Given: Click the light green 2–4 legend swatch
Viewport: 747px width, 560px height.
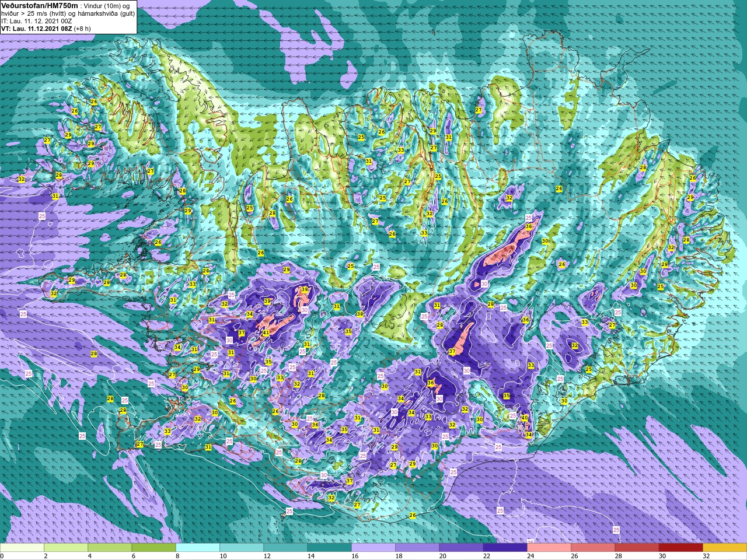Looking at the screenshot, I should click(x=66, y=548).
